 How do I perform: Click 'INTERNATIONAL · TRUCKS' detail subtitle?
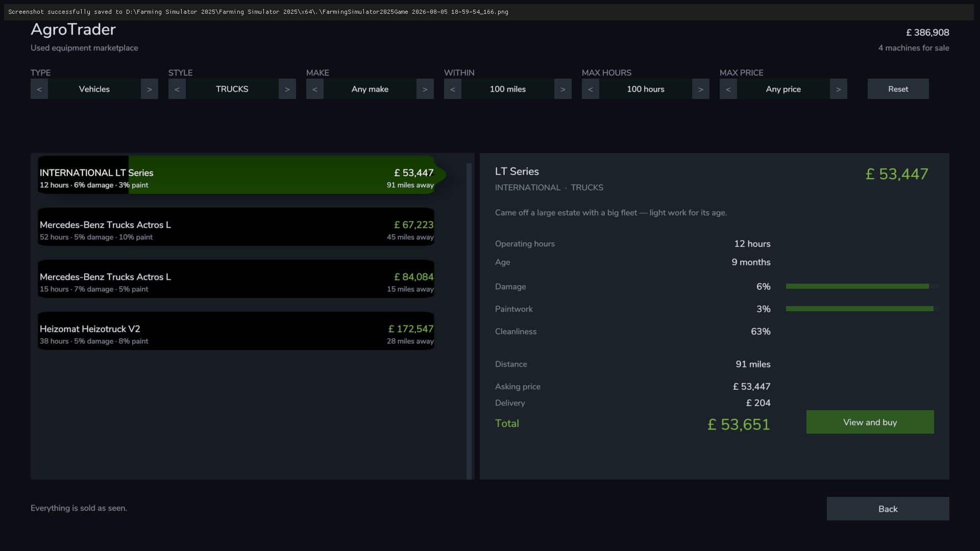click(549, 188)
